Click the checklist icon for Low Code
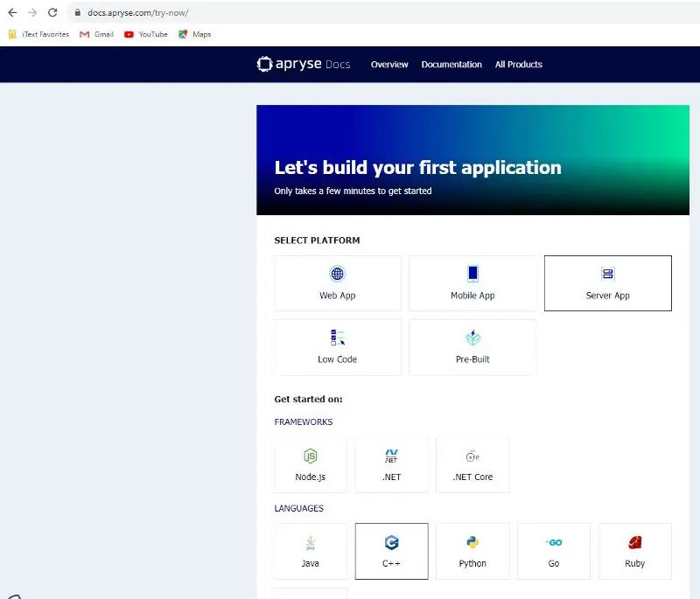Image resolution: width=700 pixels, height=599 pixels. point(338,338)
